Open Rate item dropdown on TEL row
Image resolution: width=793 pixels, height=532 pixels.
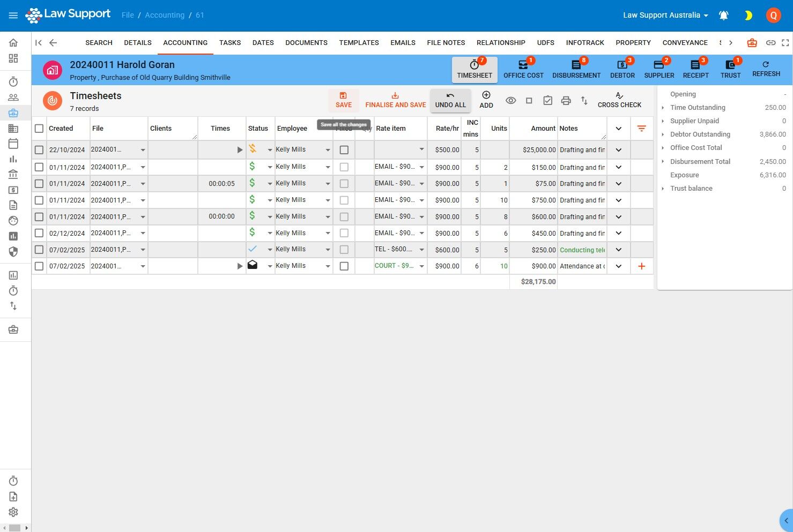422,250
